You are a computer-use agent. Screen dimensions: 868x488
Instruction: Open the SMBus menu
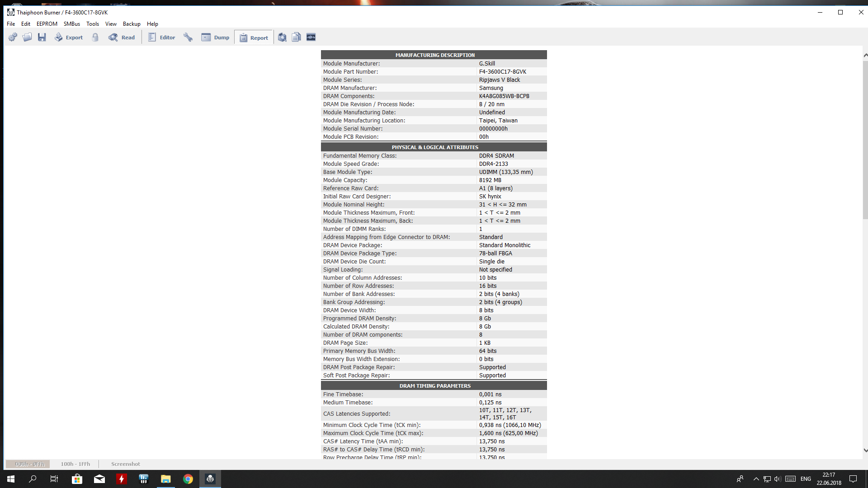click(71, 24)
